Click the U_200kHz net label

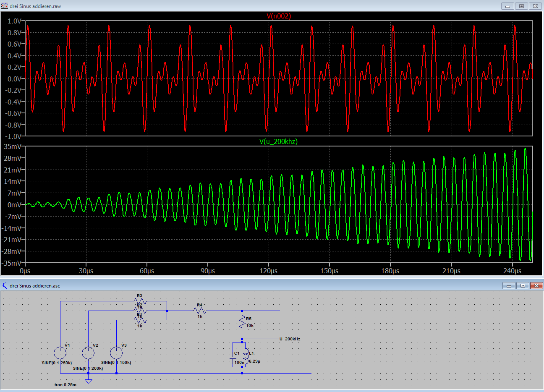[290, 339]
